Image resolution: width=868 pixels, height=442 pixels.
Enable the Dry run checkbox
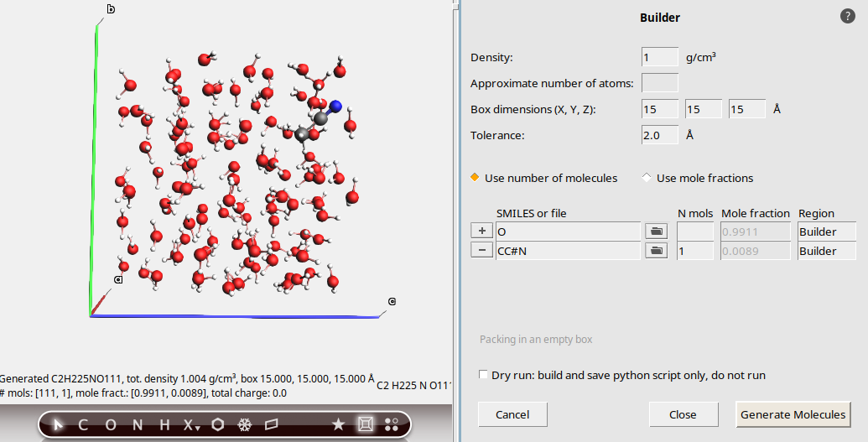point(483,375)
